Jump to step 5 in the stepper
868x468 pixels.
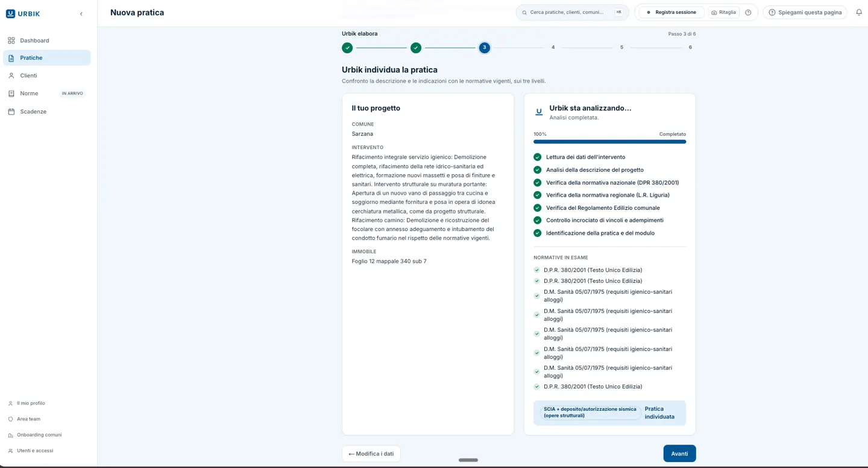tap(621, 48)
